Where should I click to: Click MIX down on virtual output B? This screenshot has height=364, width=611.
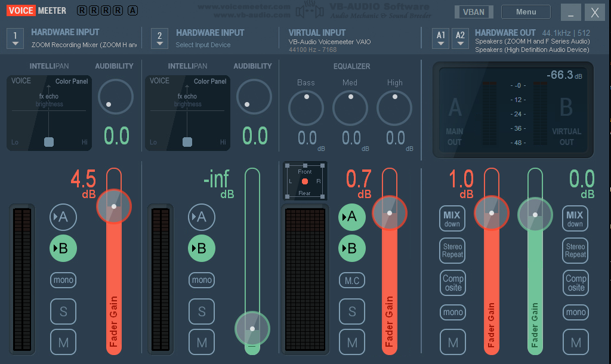pos(575,218)
